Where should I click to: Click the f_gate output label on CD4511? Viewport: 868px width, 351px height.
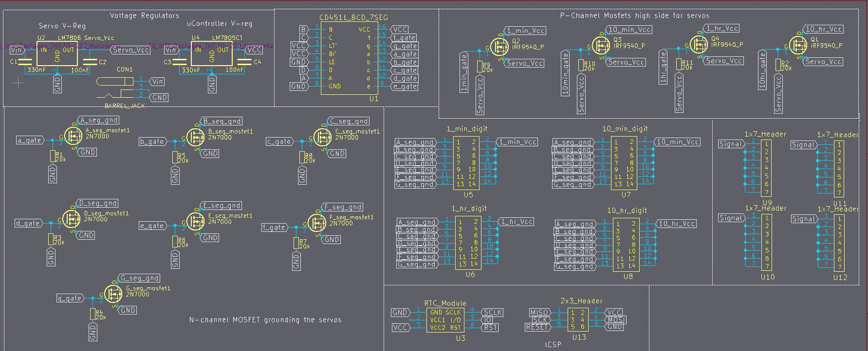click(x=404, y=38)
